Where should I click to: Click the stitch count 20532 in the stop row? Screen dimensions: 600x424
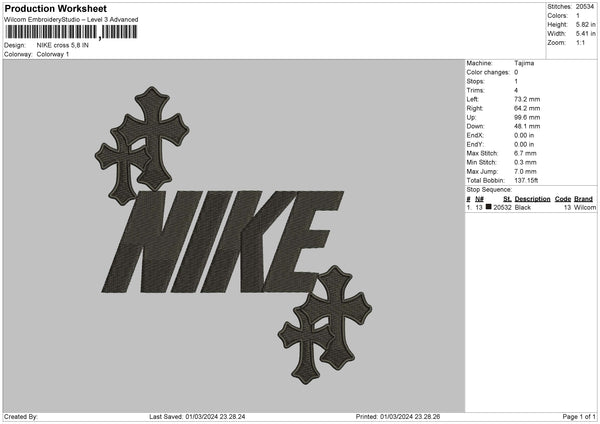(x=502, y=207)
